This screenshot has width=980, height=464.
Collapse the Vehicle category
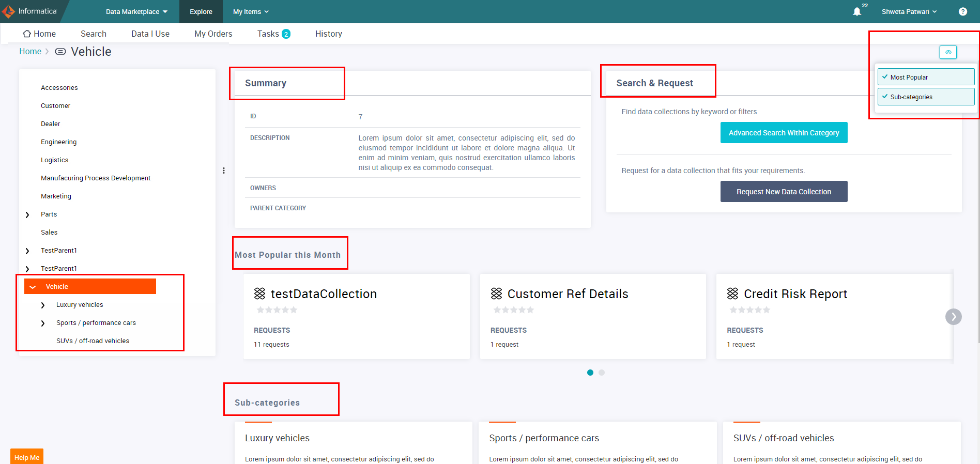pyautogui.click(x=33, y=287)
